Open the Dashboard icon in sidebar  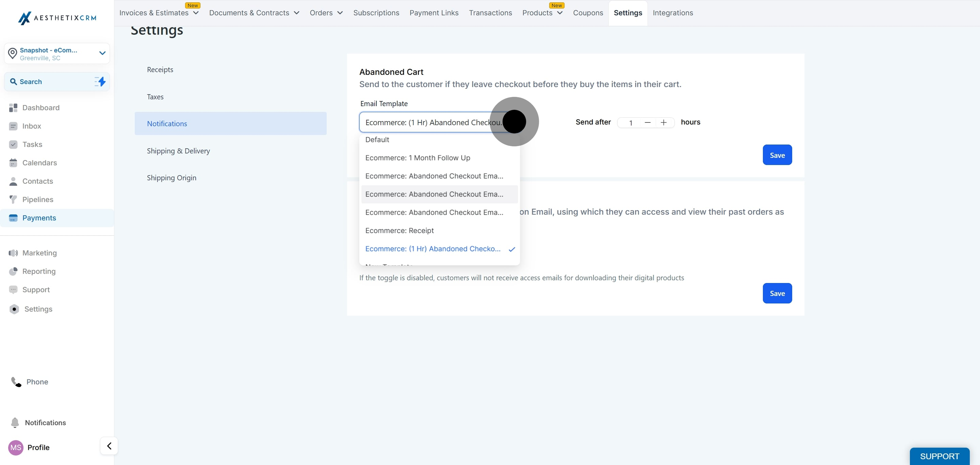click(13, 108)
